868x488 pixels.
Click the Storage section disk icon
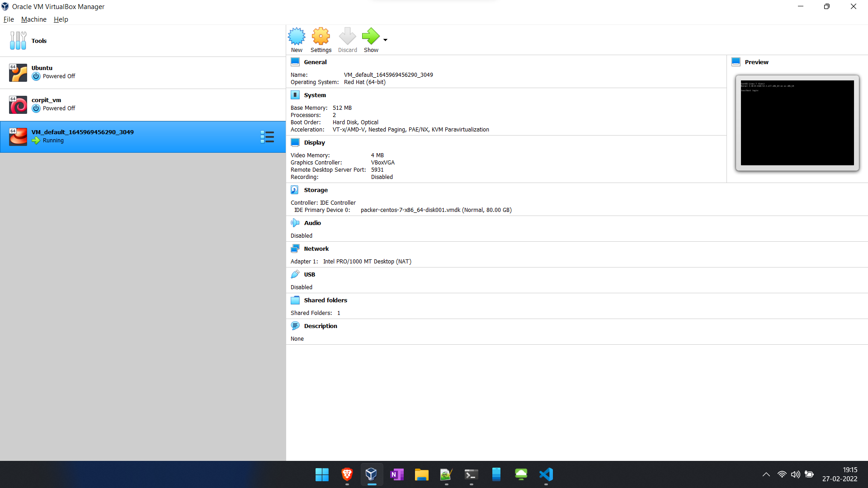(x=295, y=190)
